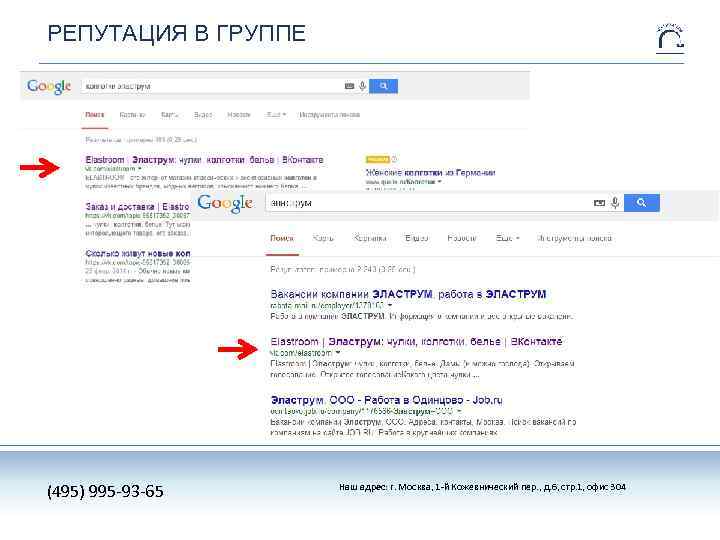Click the blue search button in the front search page
This screenshot has width=720, height=540.
(x=641, y=202)
